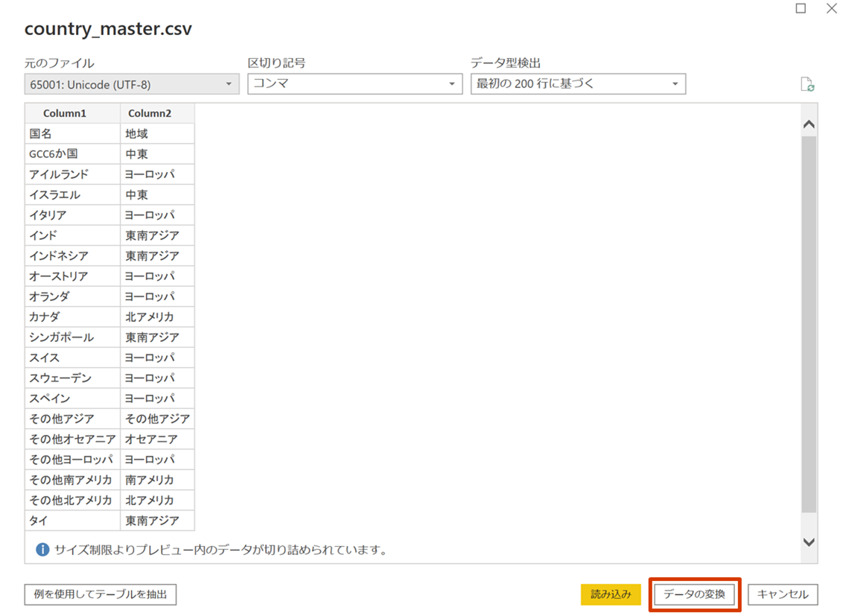The width and height of the screenshot is (843, 616).
Task: Click the scroll up arrow of preview
Action: pos(809,124)
